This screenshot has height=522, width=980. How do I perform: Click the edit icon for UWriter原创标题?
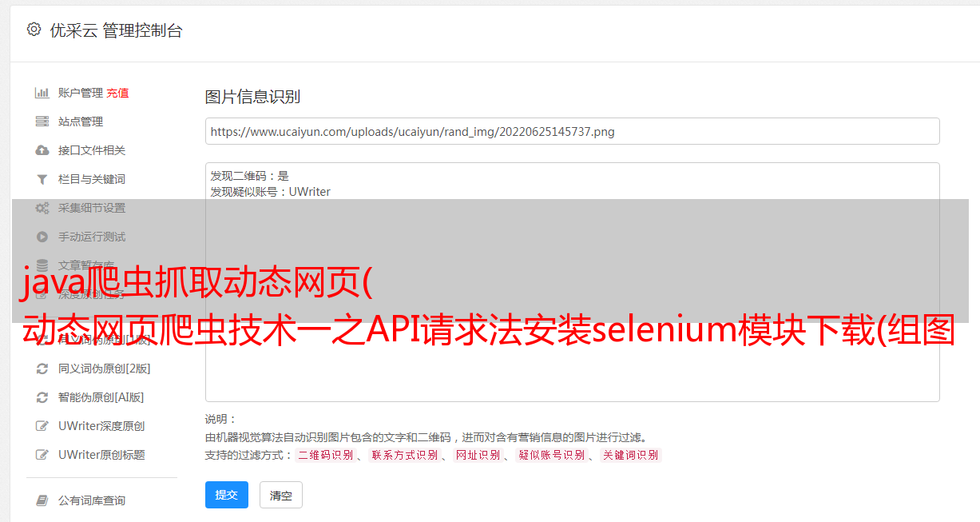click(x=42, y=455)
